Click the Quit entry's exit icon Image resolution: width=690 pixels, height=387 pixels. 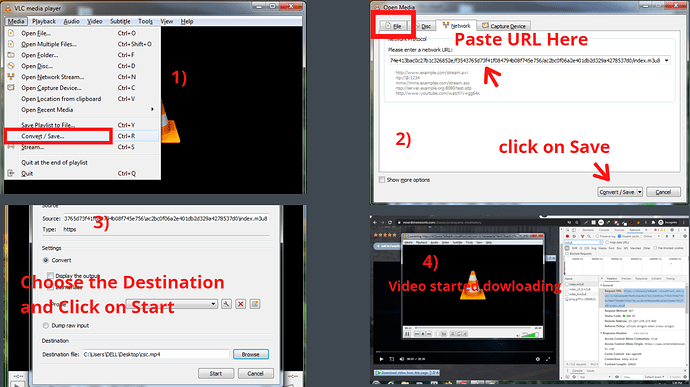pos(11,173)
